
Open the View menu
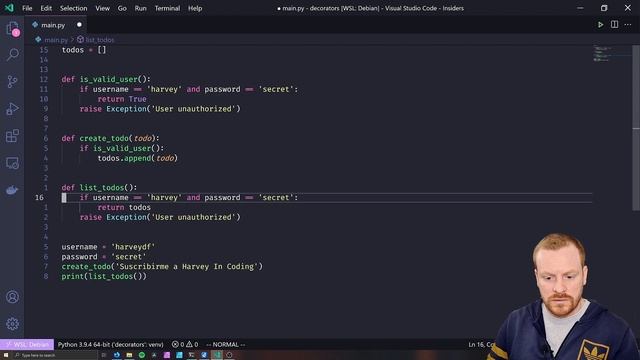coord(102,8)
